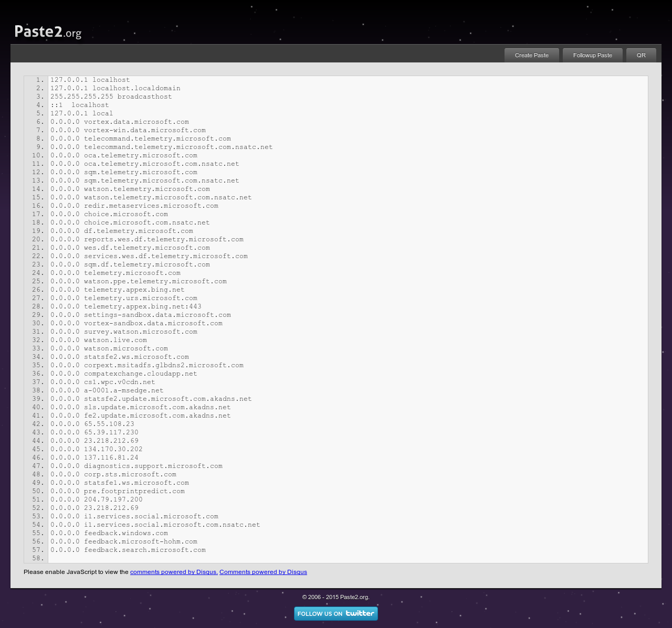Click the Paste2.org logo
This screenshot has height=628, width=672.
coord(48,32)
